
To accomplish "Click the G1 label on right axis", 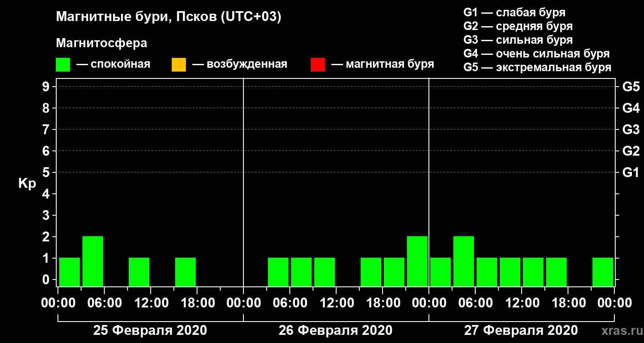I will click(631, 172).
